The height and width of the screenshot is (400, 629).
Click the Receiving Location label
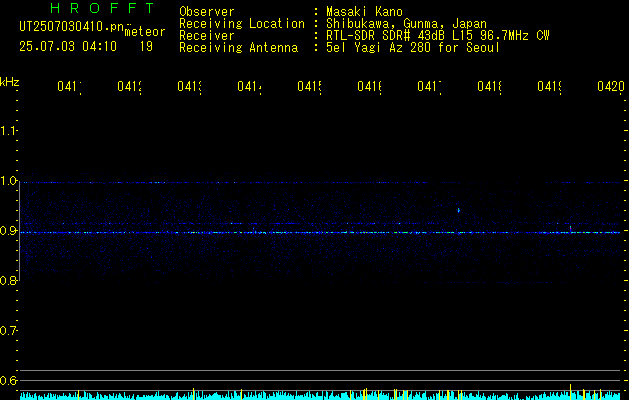[242, 24]
